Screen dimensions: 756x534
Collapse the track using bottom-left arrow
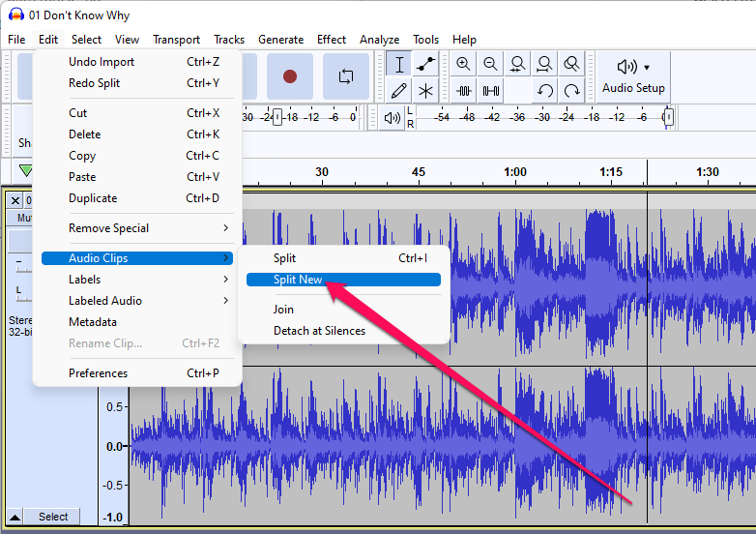click(x=15, y=518)
